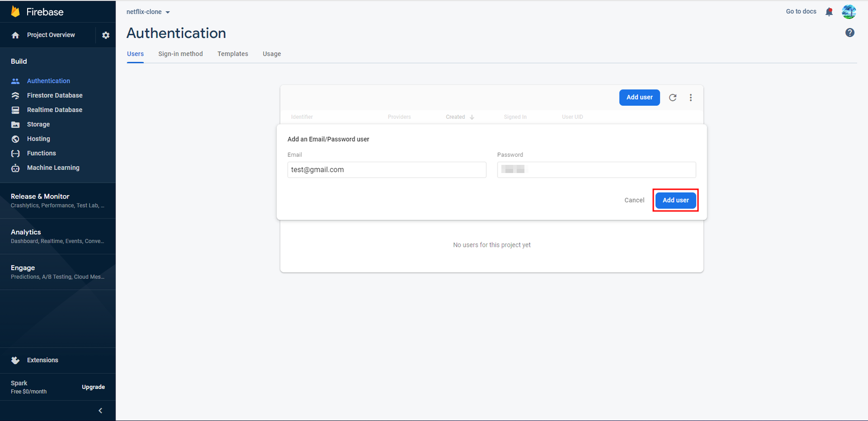Open the users table more options menu
This screenshot has width=868, height=421.
pyautogui.click(x=691, y=98)
